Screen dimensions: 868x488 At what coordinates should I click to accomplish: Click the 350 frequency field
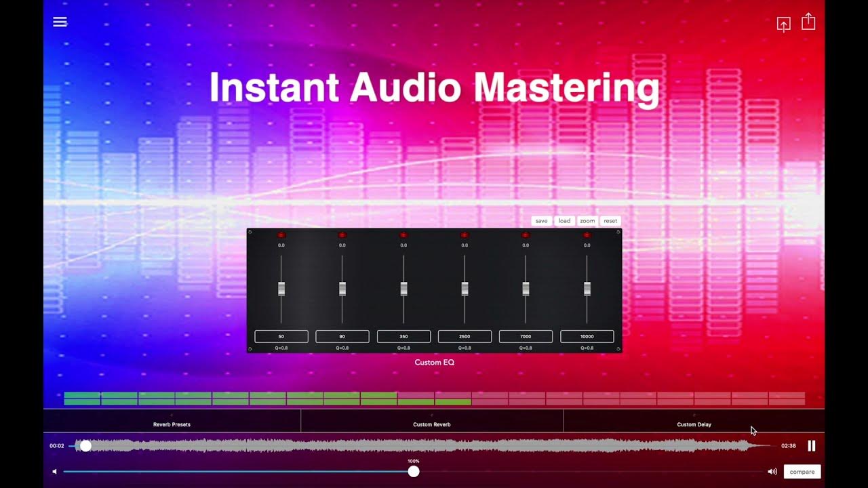click(x=403, y=336)
